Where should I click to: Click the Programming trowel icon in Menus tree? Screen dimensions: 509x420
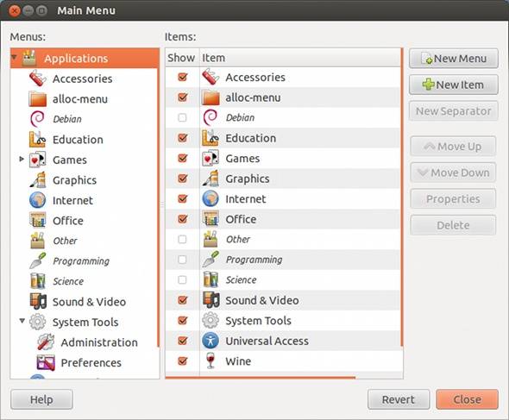pos(38,260)
